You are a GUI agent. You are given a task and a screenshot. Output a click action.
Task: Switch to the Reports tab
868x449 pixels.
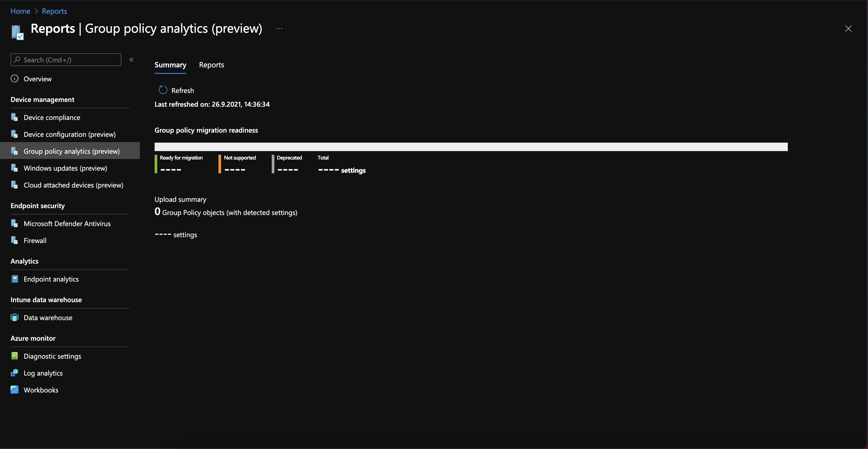point(212,65)
